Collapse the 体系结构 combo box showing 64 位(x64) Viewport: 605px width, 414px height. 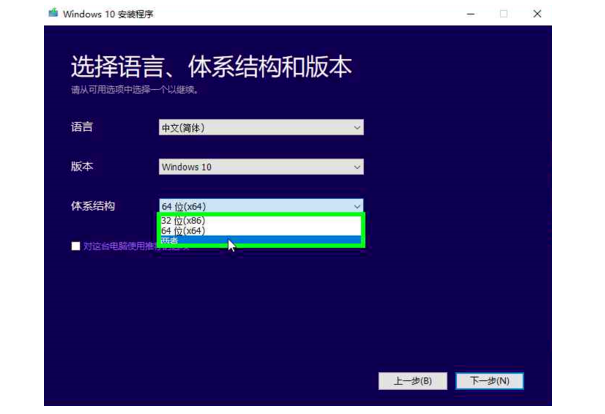261,206
